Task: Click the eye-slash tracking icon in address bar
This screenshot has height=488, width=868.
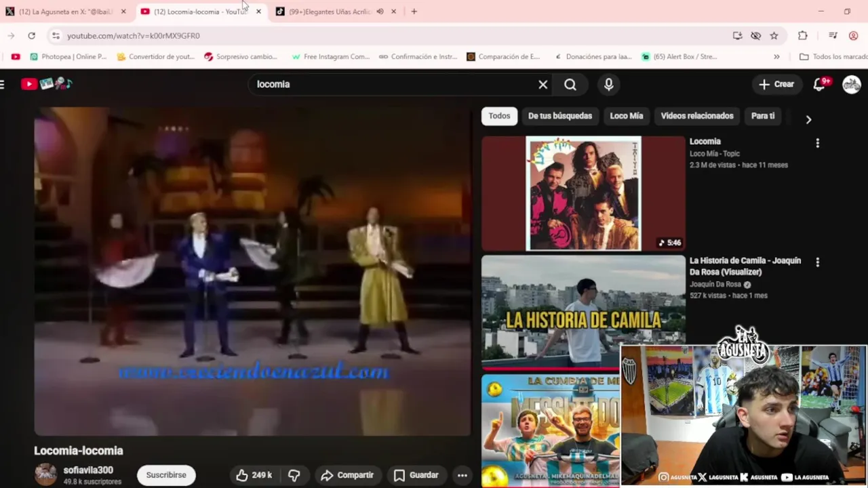Action: tap(755, 35)
